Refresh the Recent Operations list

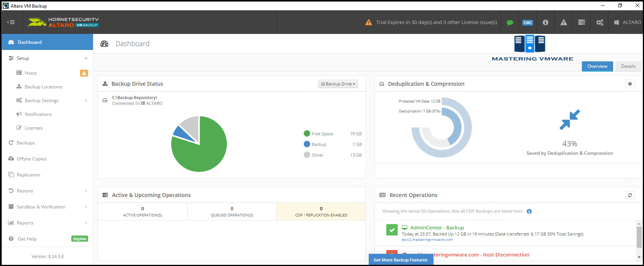[630, 195]
